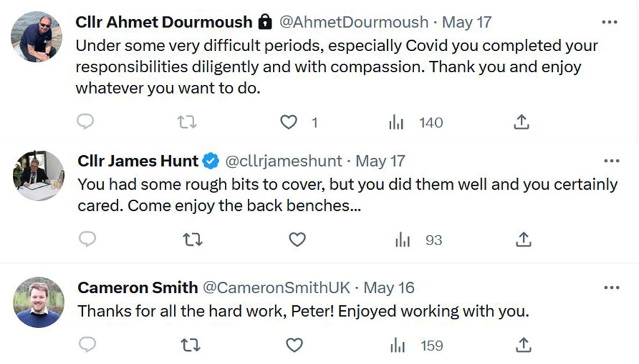Like Cllr James Hunt's tweet

tap(297, 240)
